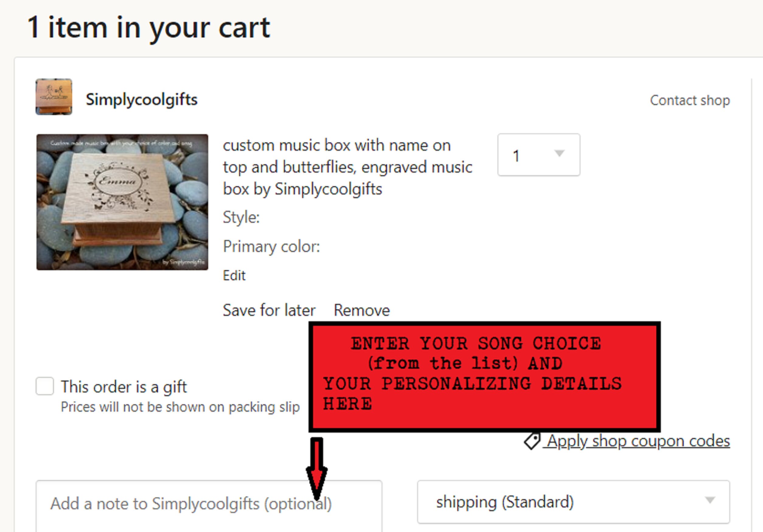Click Save for later
The width and height of the screenshot is (763, 532).
pyautogui.click(x=269, y=310)
